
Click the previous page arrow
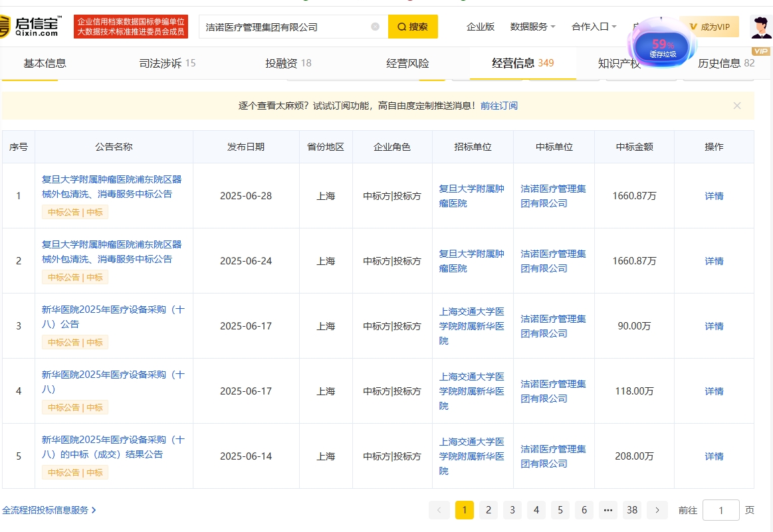tap(439, 510)
